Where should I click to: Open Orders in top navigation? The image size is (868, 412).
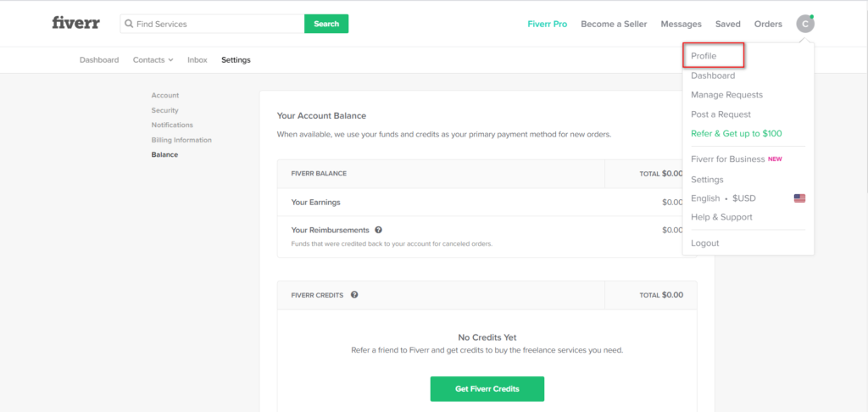[768, 24]
